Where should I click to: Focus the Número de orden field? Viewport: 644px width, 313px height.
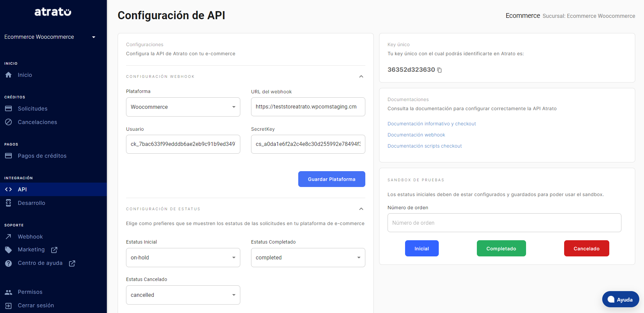click(504, 223)
